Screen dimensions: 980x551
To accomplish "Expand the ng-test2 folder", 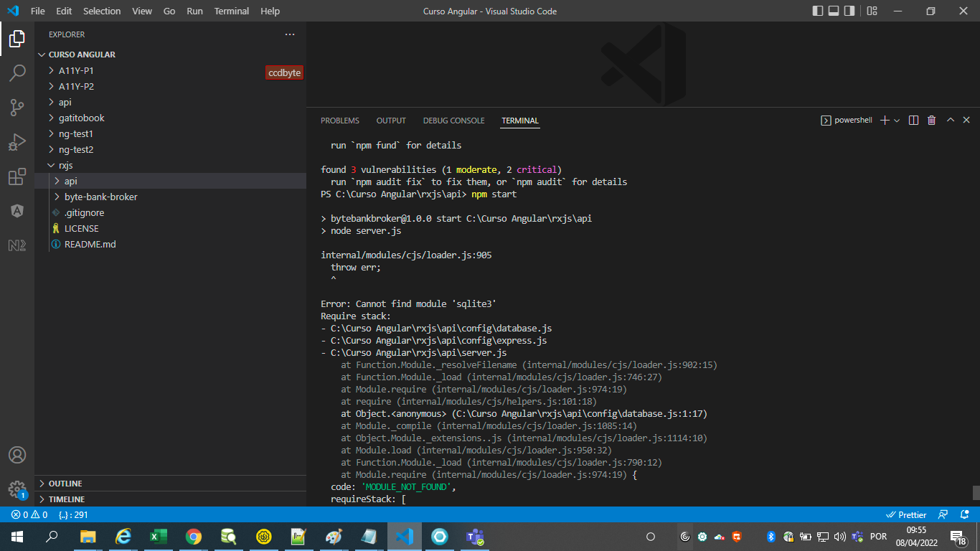I will click(x=171, y=149).
